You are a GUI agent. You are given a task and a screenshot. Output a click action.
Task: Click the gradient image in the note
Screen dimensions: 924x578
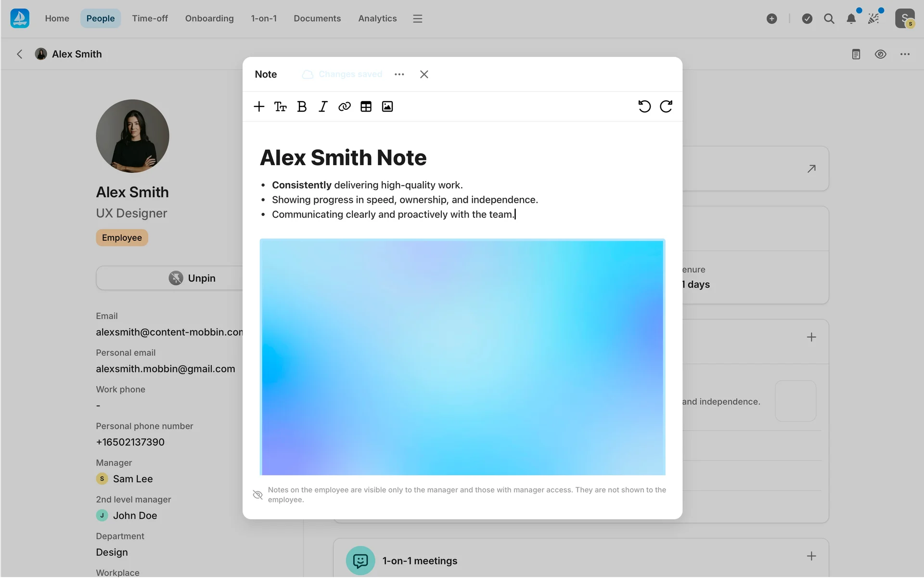[462, 356]
